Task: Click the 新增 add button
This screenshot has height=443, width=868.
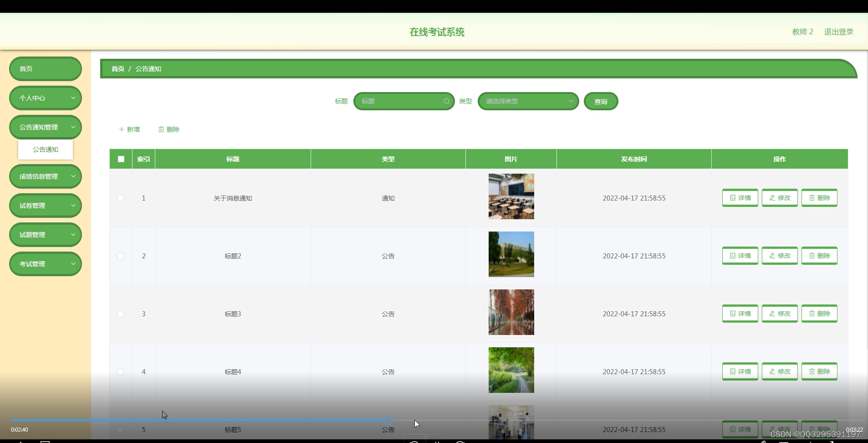Action: 129,129
